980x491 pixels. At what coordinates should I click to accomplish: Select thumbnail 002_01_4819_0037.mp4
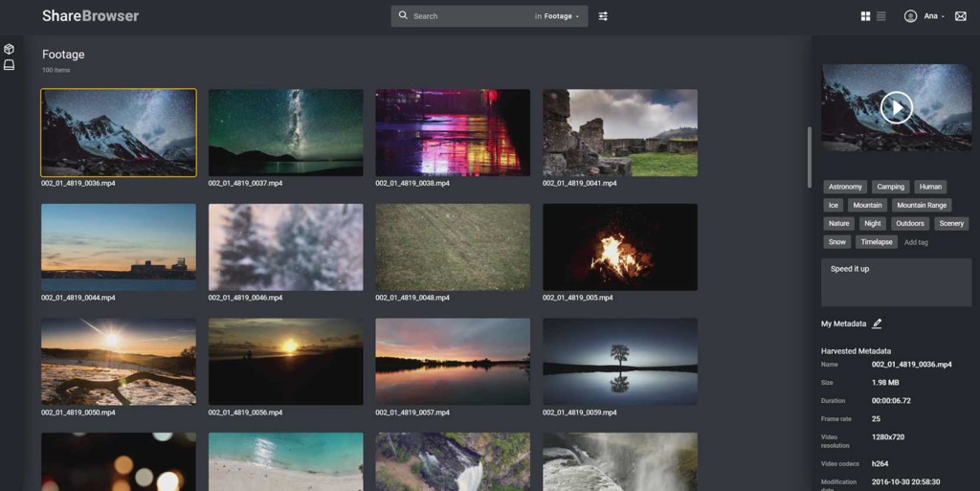pos(285,132)
